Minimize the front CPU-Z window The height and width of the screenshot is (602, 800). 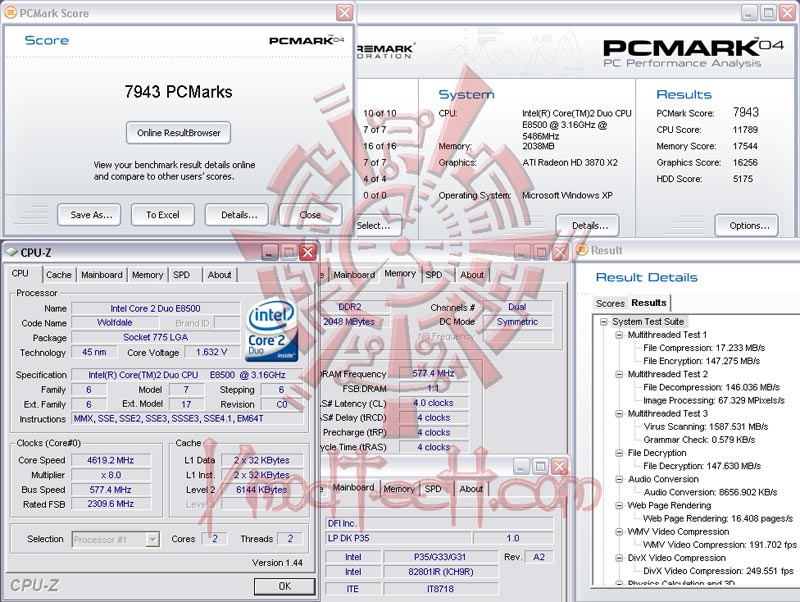pyautogui.click(x=270, y=252)
